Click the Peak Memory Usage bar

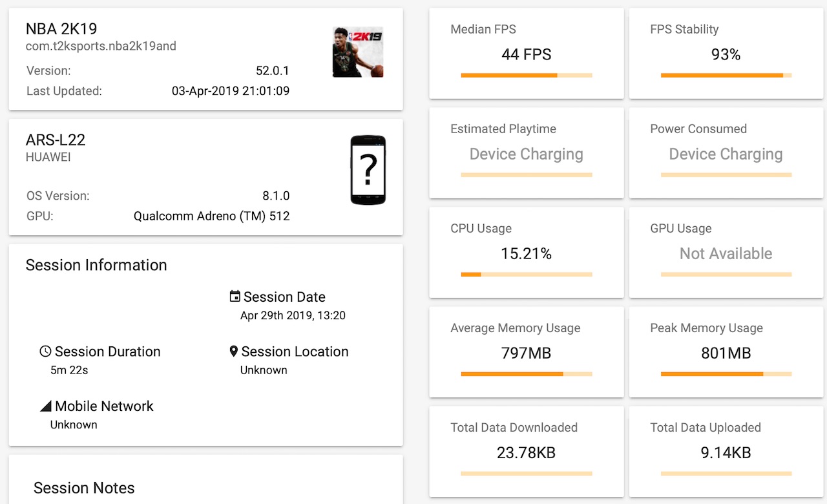[x=726, y=374]
